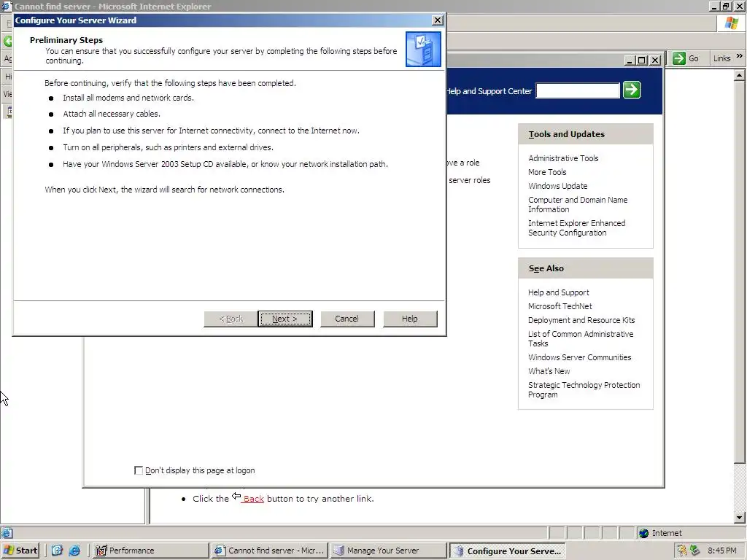Click the green Go arrow icon in Internet Explorer
The height and width of the screenshot is (560, 747).
(679, 58)
